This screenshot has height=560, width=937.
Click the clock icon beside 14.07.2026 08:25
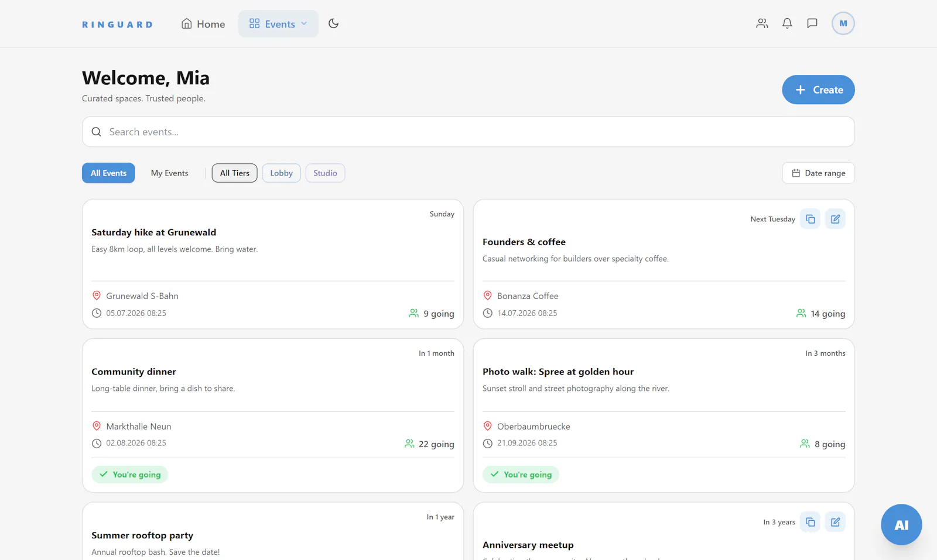(x=487, y=313)
